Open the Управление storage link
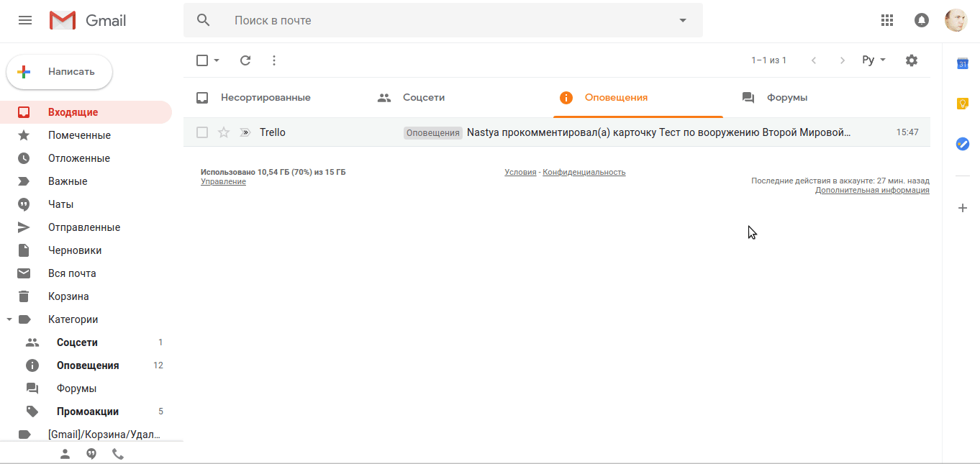 point(222,181)
